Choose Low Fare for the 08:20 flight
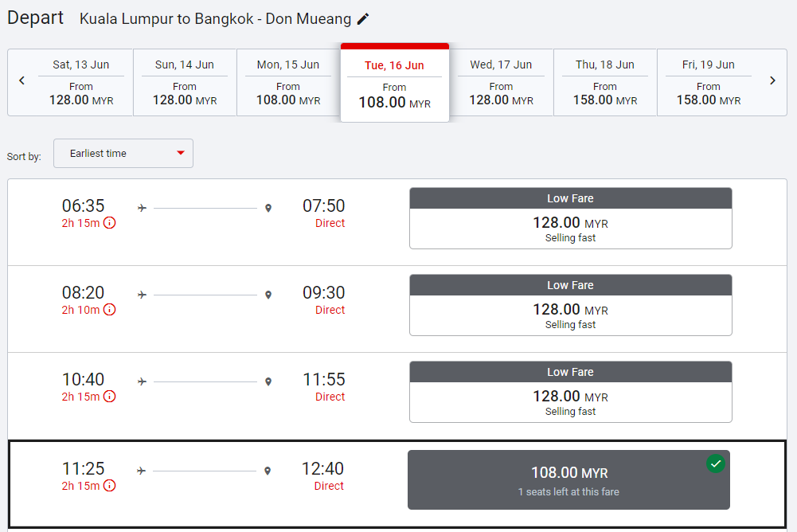Viewport: 797px width, 532px height. [570, 305]
